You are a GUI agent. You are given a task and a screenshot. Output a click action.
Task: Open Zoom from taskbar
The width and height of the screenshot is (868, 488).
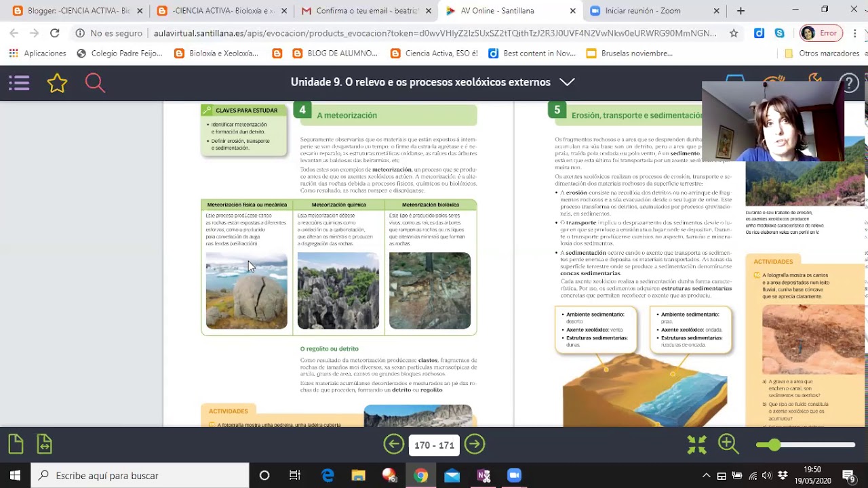[x=514, y=475]
